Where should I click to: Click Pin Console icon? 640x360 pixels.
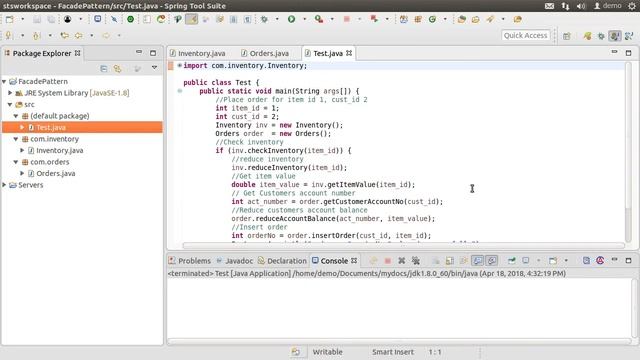coord(511,260)
